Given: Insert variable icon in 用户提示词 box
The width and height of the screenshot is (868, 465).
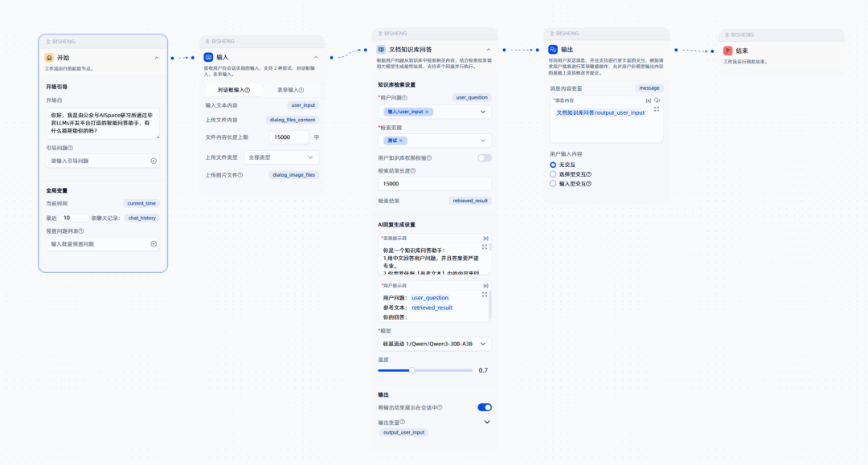Looking at the screenshot, I should [x=485, y=286].
